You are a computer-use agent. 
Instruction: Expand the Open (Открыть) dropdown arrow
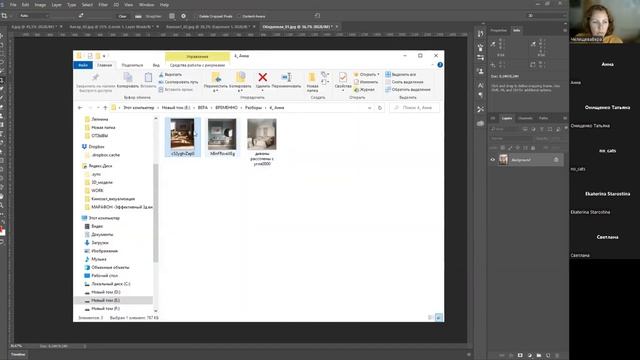pyautogui.click(x=378, y=75)
